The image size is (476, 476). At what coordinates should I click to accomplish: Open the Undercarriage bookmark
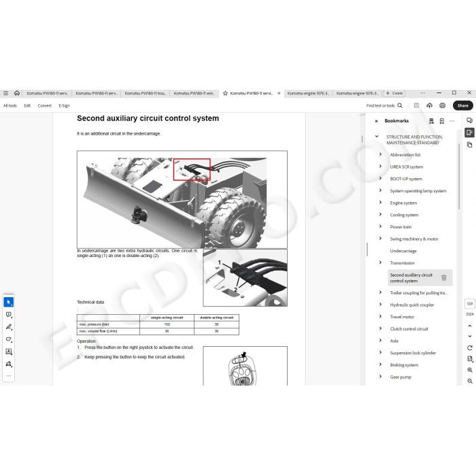point(403,251)
